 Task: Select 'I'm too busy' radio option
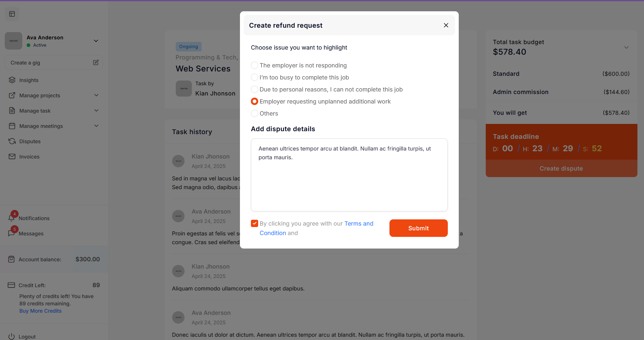(255, 77)
